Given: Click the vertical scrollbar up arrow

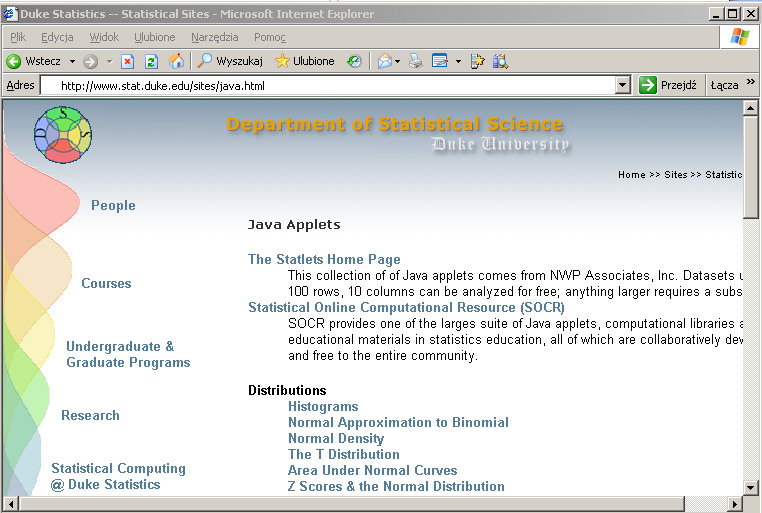Looking at the screenshot, I should [750, 108].
